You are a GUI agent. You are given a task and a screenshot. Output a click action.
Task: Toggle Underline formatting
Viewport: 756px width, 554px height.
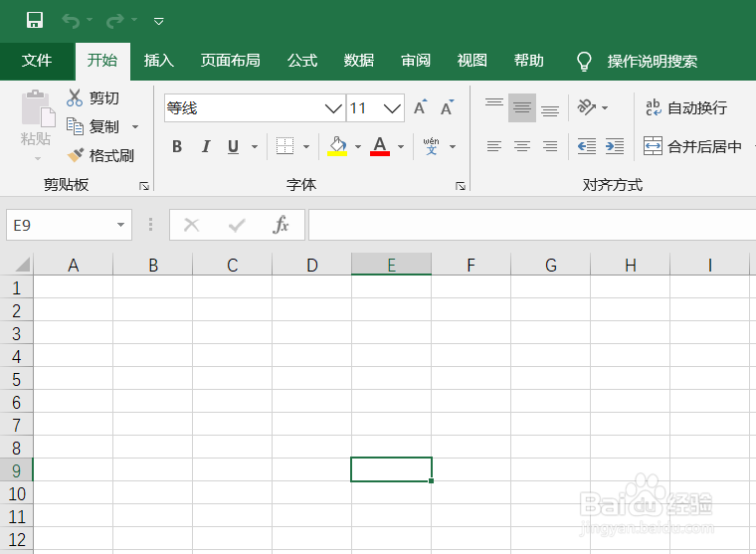[234, 146]
